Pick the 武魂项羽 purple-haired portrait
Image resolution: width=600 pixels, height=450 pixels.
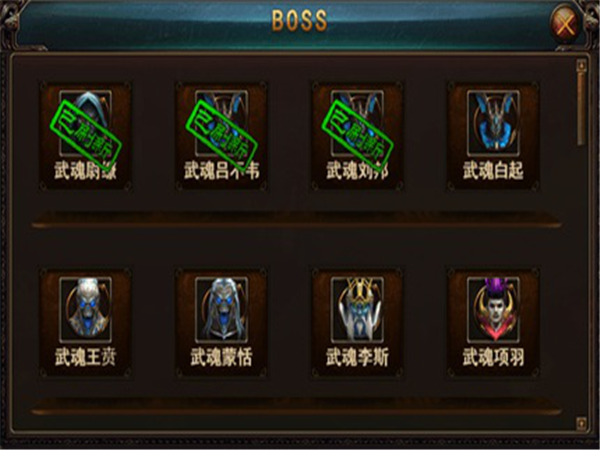493,310
